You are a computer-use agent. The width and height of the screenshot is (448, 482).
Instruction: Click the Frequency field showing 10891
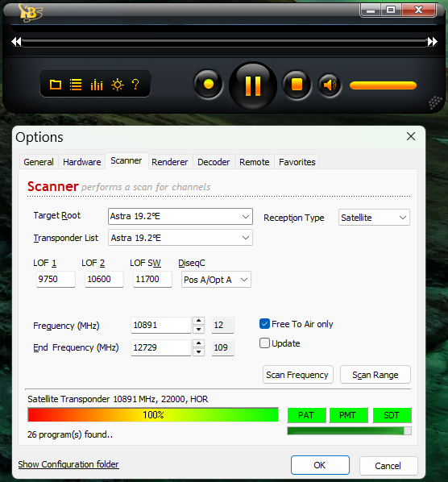click(161, 325)
